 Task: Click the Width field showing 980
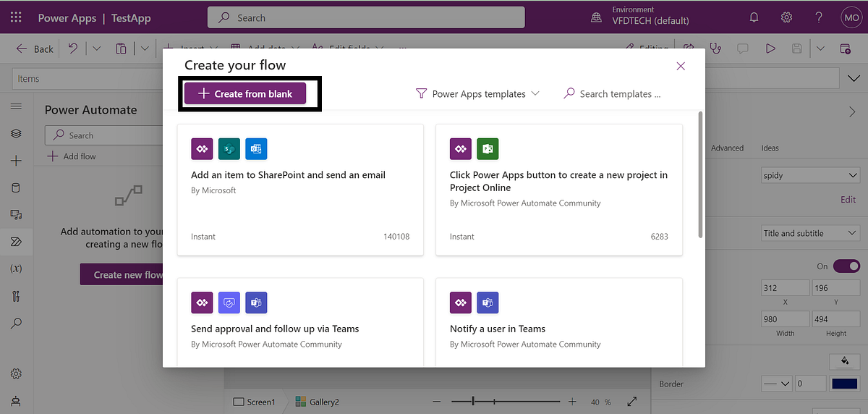tap(785, 318)
